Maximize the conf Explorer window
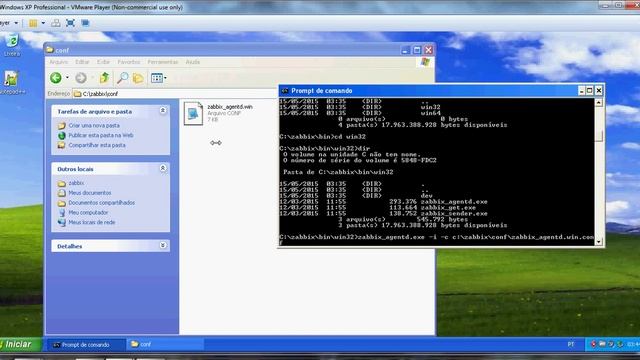This screenshot has width=640, height=360. pyautogui.click(x=417, y=50)
